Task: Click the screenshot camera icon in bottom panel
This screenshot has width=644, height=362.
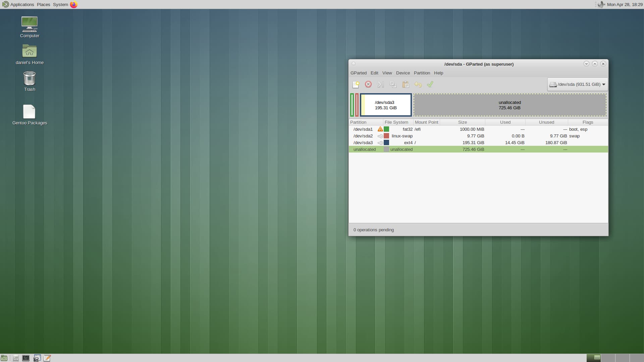Action: pyautogui.click(x=37, y=358)
